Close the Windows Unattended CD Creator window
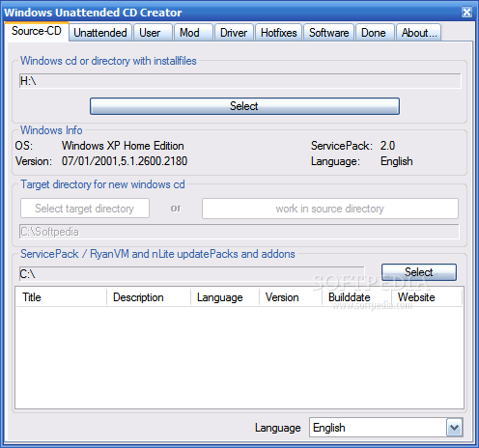 coord(466,13)
